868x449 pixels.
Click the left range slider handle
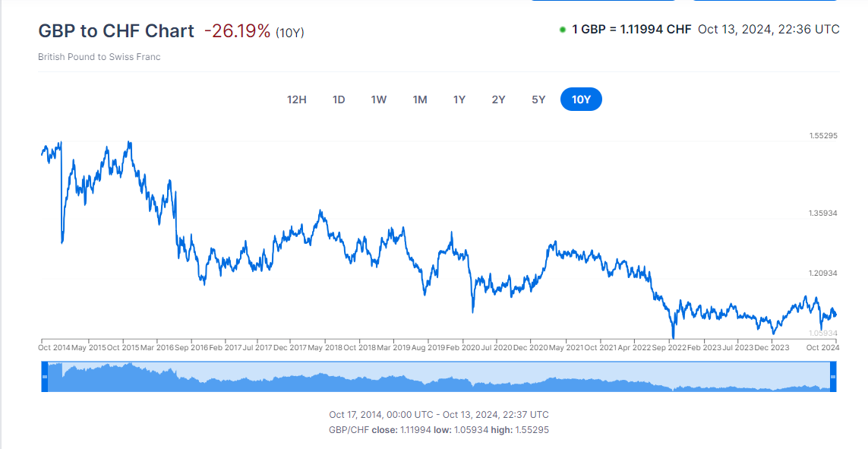[x=45, y=377]
